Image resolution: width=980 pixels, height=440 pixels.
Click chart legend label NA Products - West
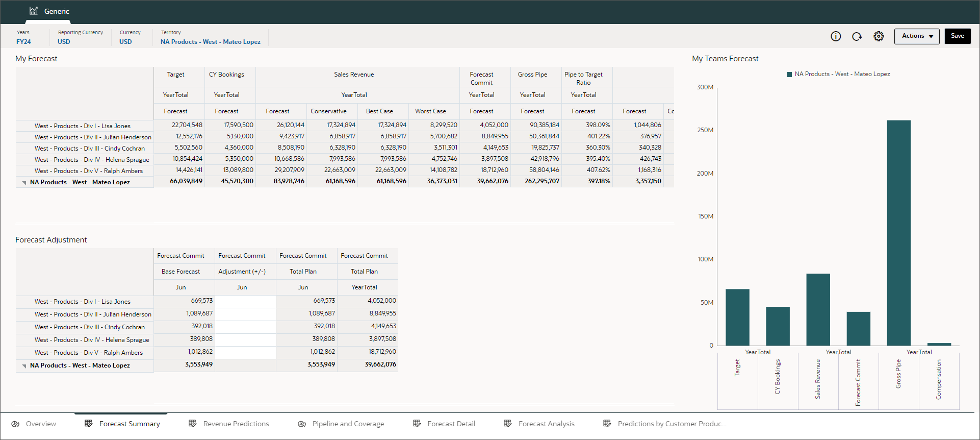(842, 74)
